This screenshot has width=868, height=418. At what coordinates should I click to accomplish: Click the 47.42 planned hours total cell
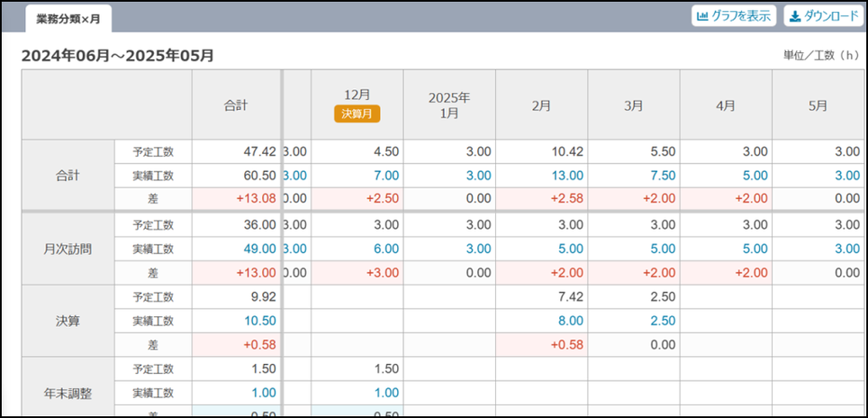(x=257, y=151)
